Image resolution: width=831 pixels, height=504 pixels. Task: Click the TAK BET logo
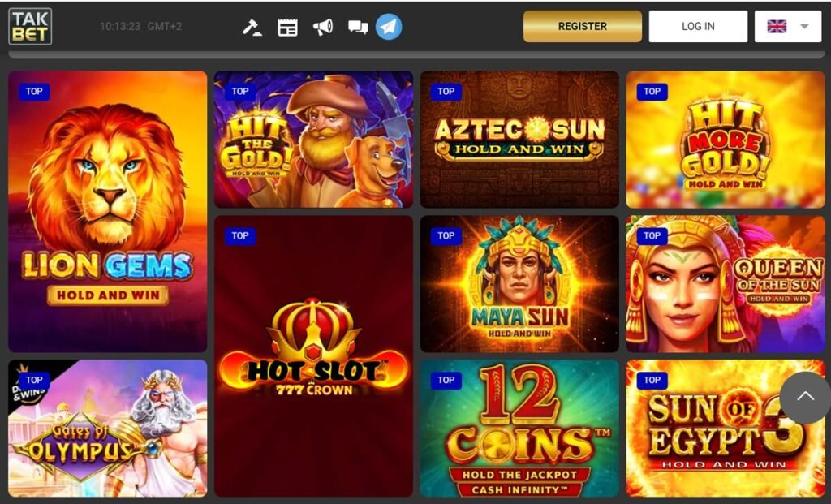pos(30,26)
